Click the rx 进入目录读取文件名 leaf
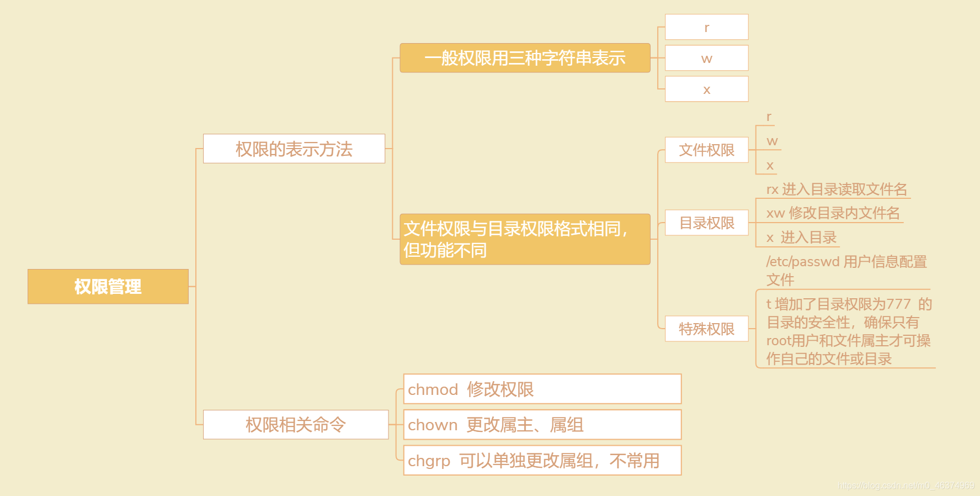The image size is (980, 496). tap(836, 189)
